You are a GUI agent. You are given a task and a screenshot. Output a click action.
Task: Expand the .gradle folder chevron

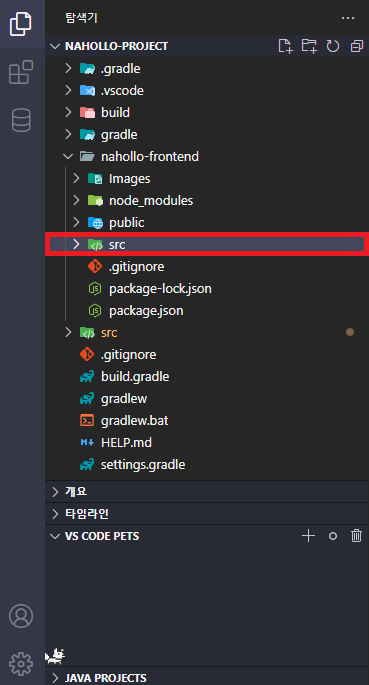[x=68, y=69]
